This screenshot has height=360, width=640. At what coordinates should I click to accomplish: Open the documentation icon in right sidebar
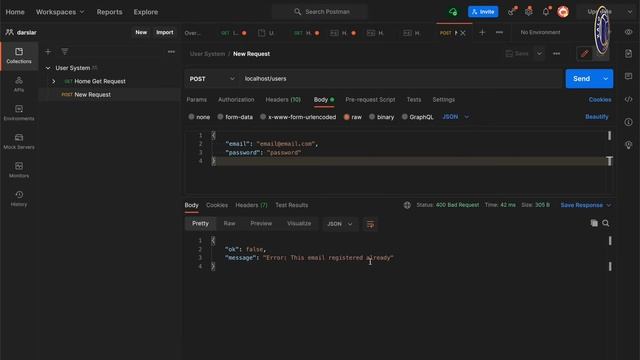point(628,53)
